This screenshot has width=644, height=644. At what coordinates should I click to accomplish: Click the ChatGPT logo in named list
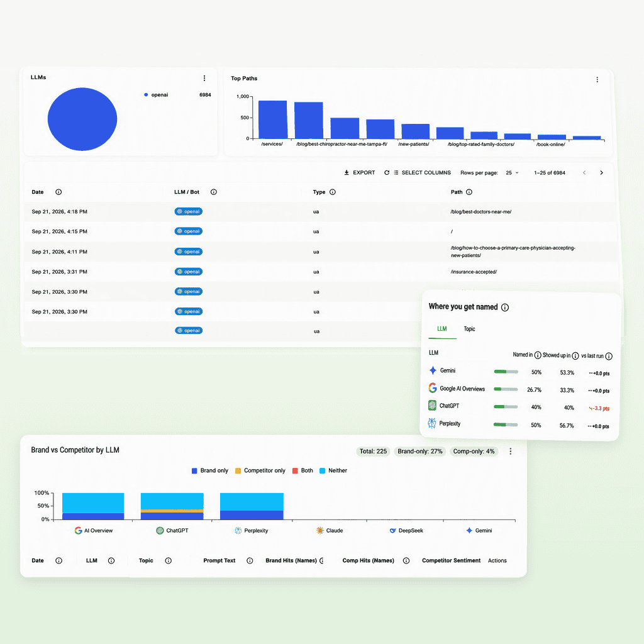click(432, 406)
